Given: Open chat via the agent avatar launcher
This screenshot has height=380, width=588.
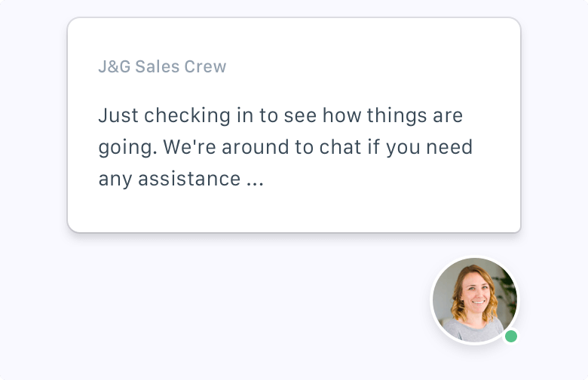Looking at the screenshot, I should [x=475, y=300].
